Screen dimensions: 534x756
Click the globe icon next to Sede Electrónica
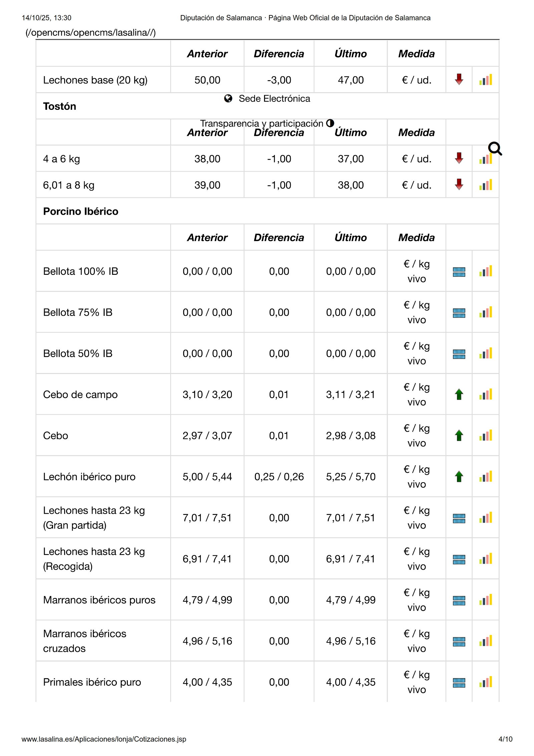(228, 99)
